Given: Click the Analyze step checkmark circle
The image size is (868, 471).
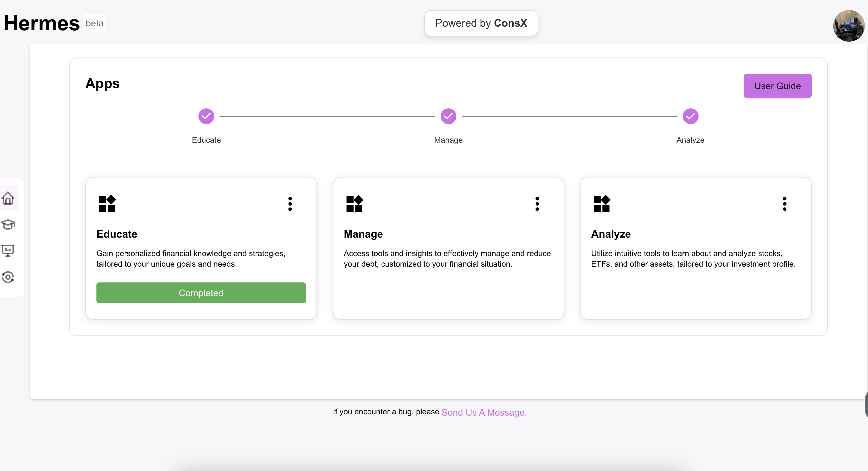Looking at the screenshot, I should point(690,116).
